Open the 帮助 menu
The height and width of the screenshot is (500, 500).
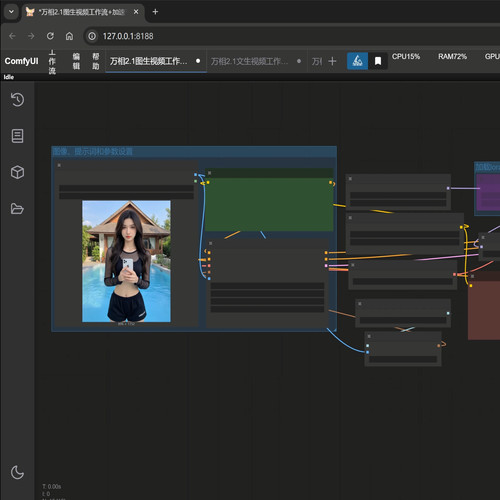click(x=96, y=61)
